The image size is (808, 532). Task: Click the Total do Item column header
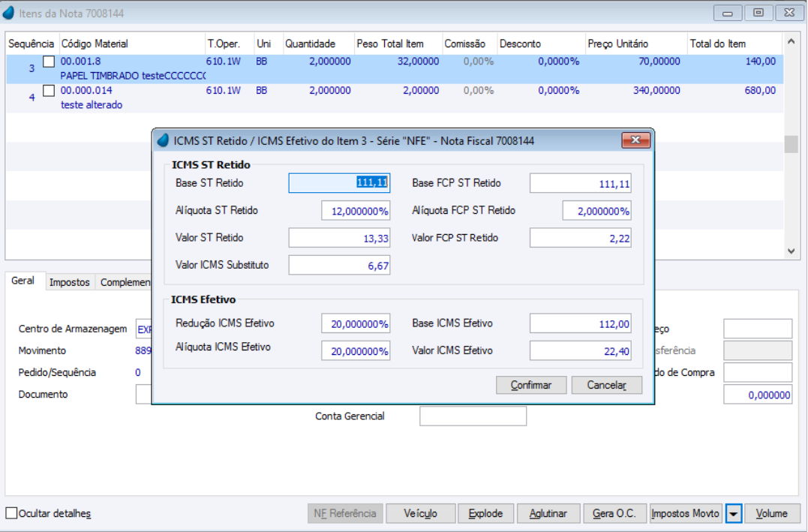(x=734, y=44)
